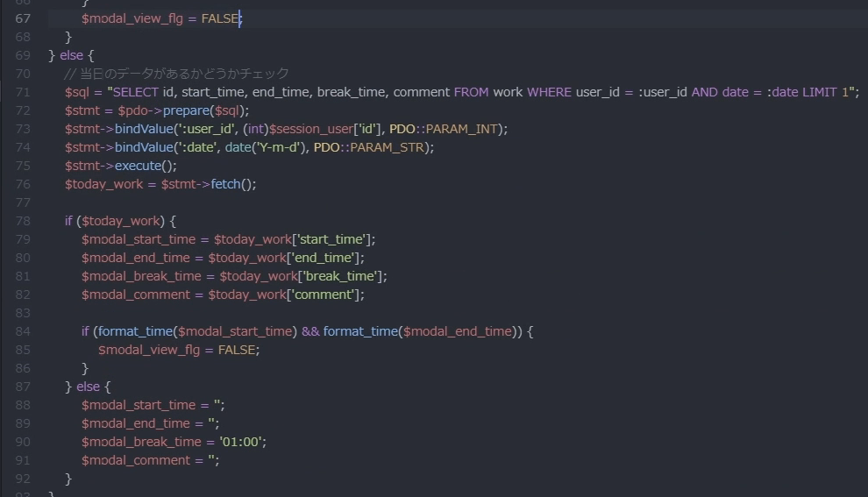The width and height of the screenshot is (868, 497).
Task: Click '$modal_comment' on line 91
Action: (x=136, y=460)
